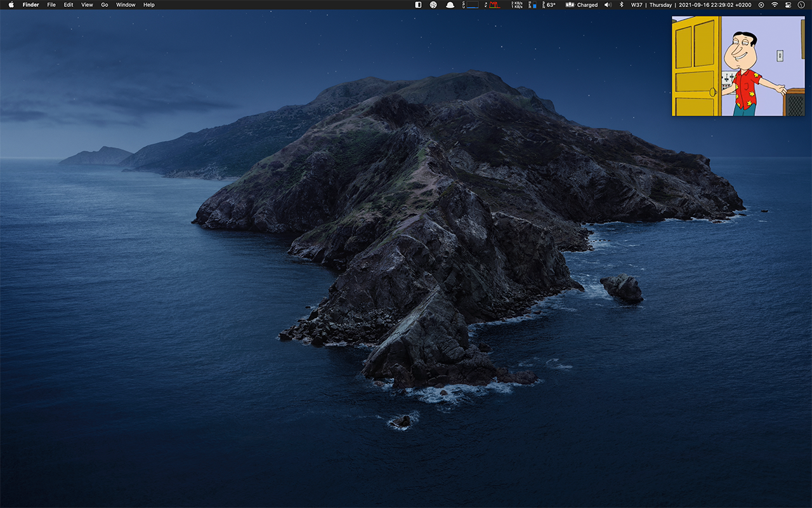812x508 pixels.
Task: Open the Go menu in Finder
Action: (104, 5)
